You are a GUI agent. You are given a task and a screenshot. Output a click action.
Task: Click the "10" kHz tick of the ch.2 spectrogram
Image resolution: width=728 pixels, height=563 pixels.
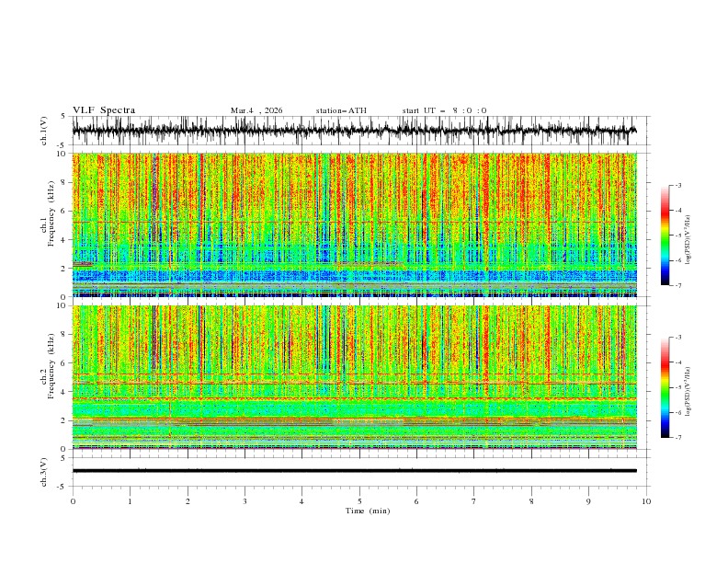click(62, 305)
